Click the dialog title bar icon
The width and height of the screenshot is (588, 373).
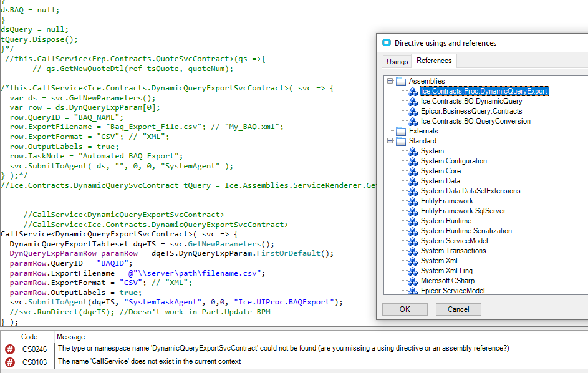pos(387,42)
